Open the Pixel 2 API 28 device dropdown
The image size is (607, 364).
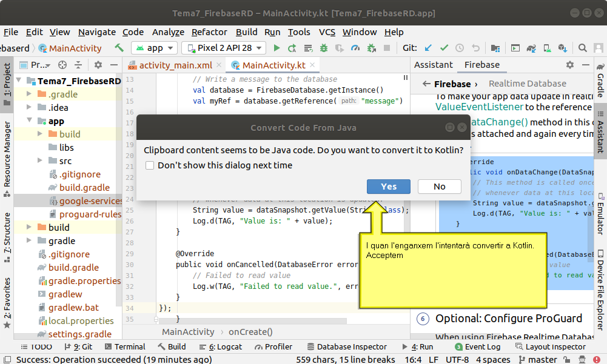pos(224,48)
